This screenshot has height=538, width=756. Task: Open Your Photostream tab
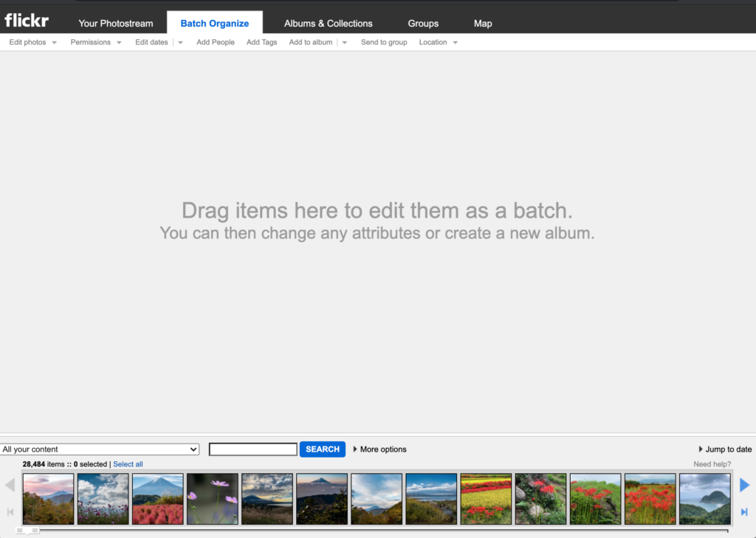116,24
